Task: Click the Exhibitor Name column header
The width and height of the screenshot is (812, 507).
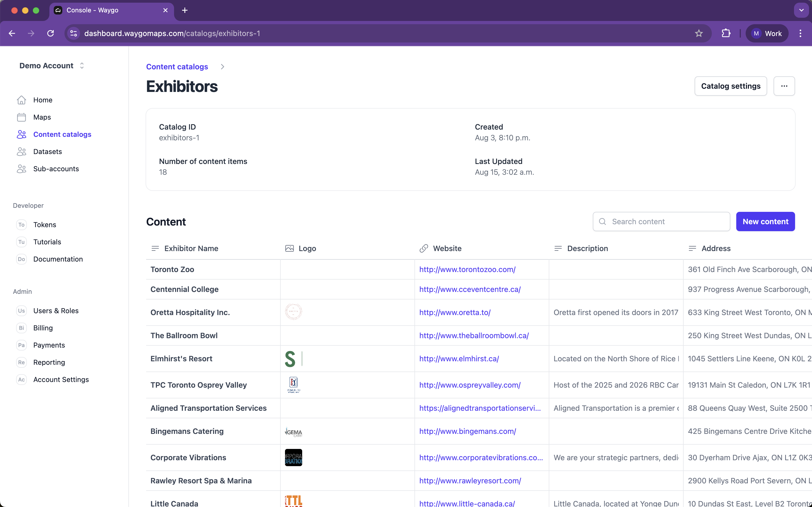Action: 191,248
